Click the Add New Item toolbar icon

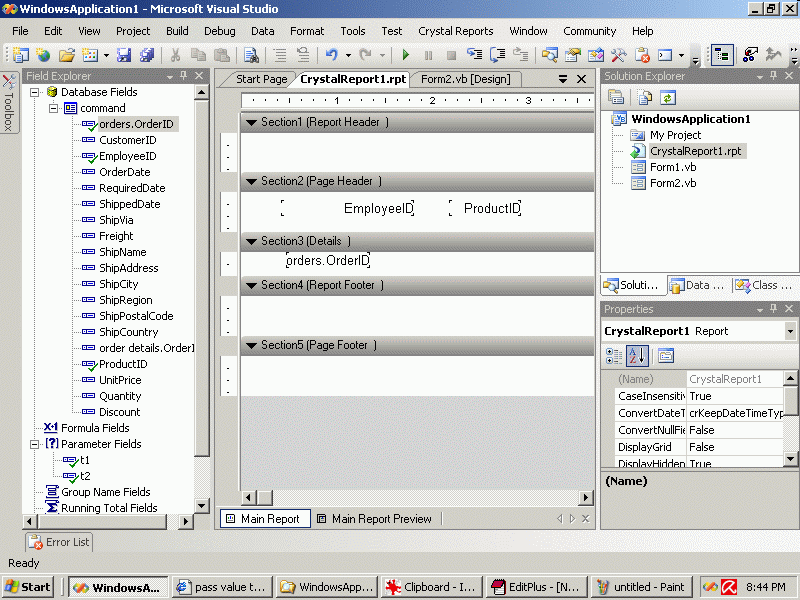pos(90,55)
